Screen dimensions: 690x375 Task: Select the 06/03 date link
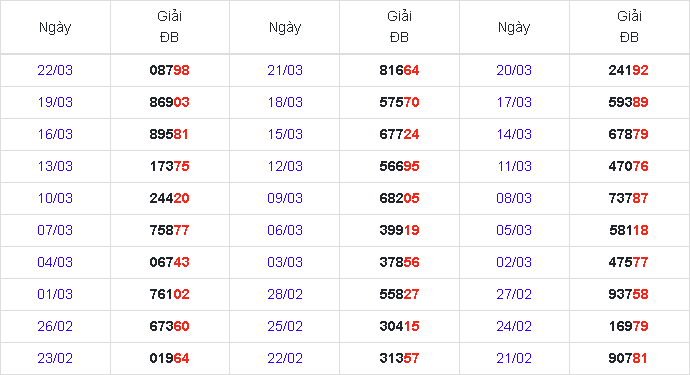pos(285,230)
